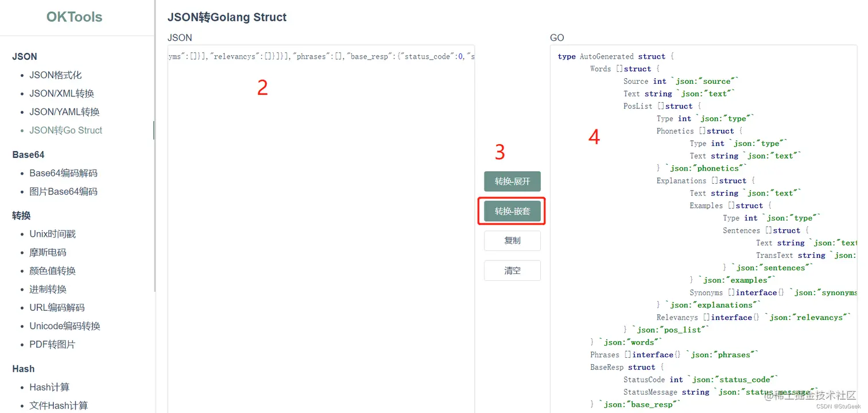Click the 'StatusMessage string' code line
868x413 pixels.
tap(720, 392)
